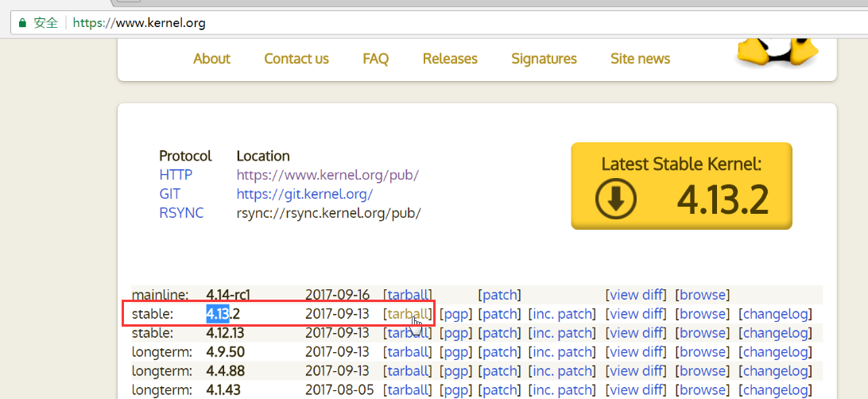Open patch for stable 4.12.13
Viewport: 868px width, 399px height.
[x=500, y=332]
